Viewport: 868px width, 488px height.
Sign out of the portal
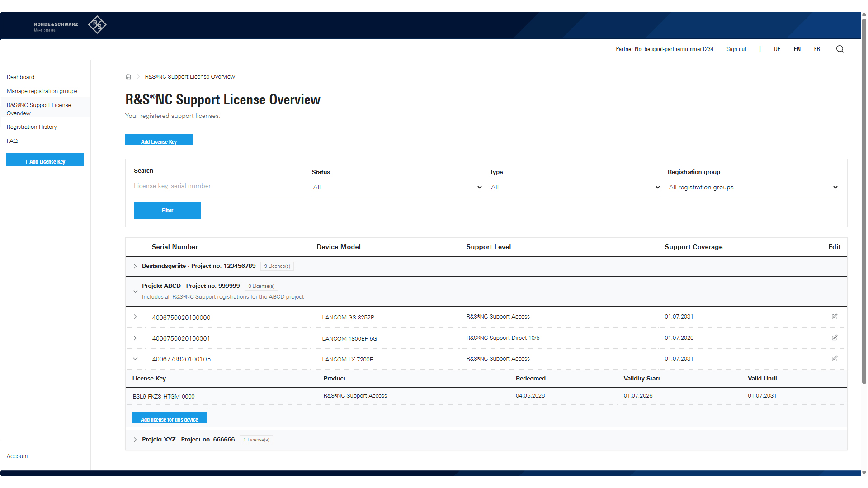coord(736,49)
